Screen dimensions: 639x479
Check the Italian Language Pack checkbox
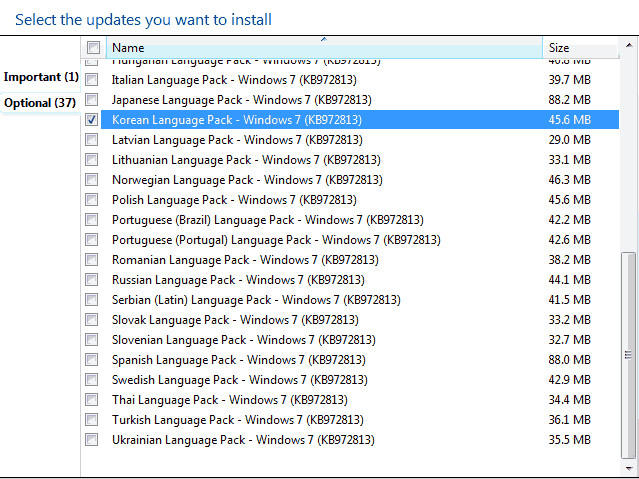92,79
